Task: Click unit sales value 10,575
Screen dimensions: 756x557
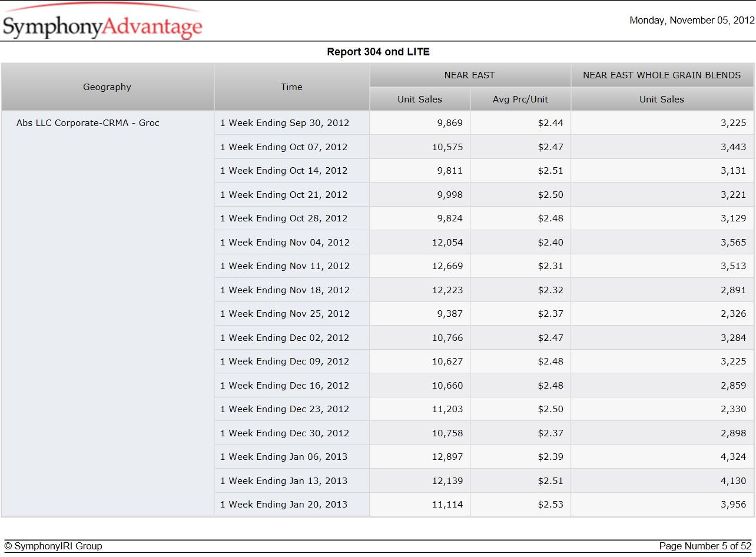Action: coord(447,147)
